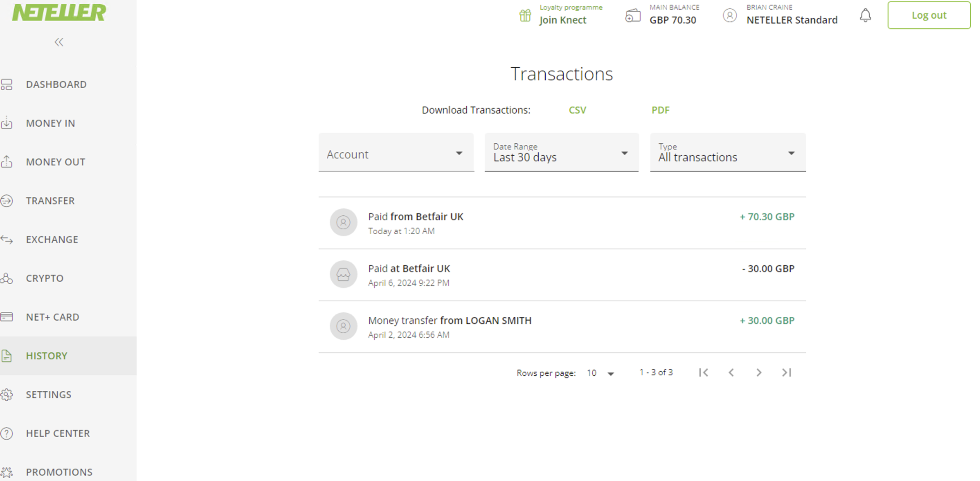This screenshot has width=980, height=481.
Task: Click the notification bell icon
Action: pos(865,15)
